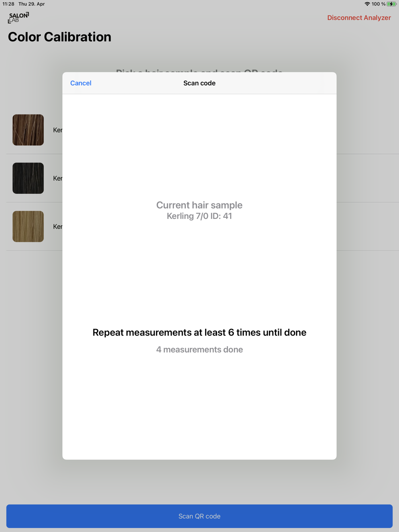Select the black hair sample thumbnail
The width and height of the screenshot is (399, 532).
[x=28, y=178]
